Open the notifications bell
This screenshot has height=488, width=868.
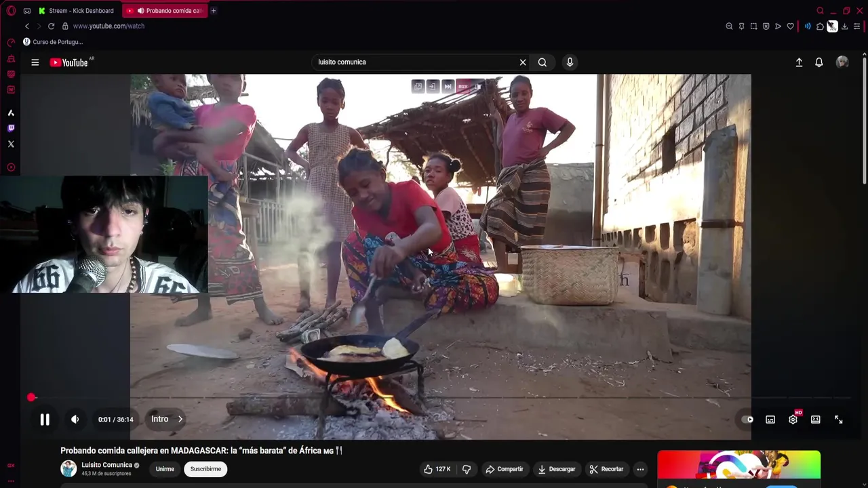[x=819, y=62]
